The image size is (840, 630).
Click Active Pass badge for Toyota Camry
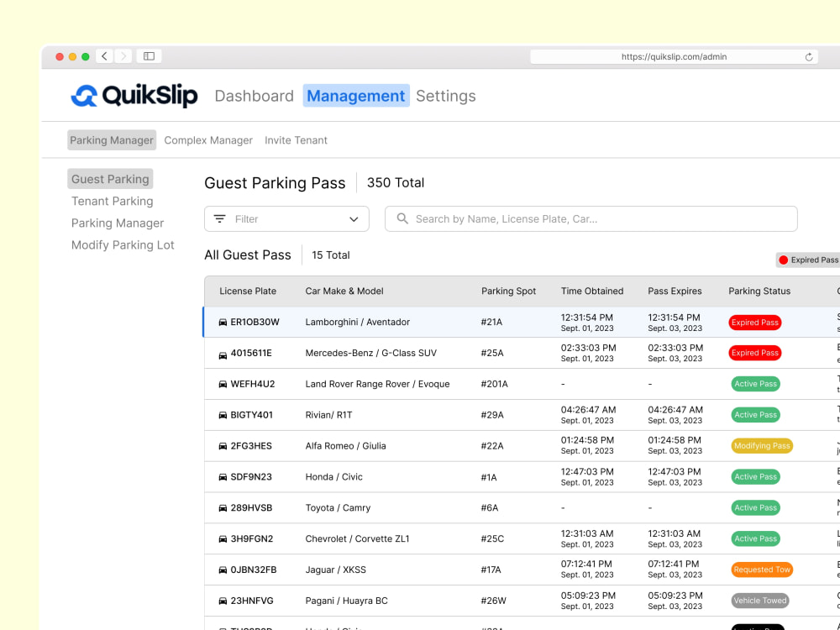coord(755,508)
